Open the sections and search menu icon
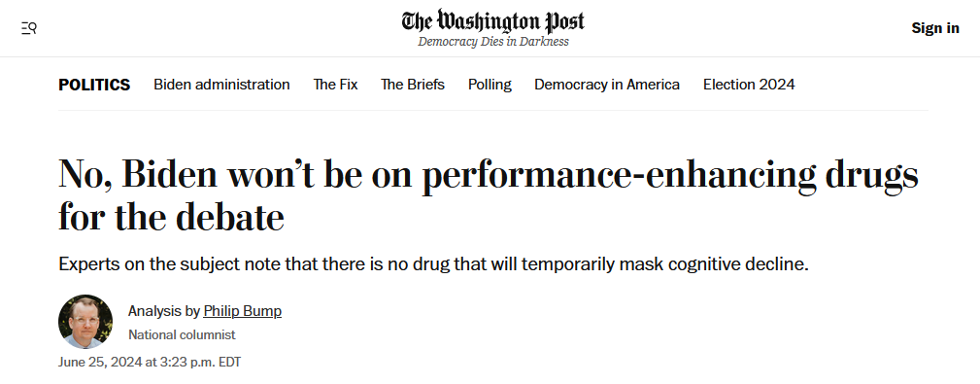This screenshot has height=384, width=980. click(x=29, y=28)
